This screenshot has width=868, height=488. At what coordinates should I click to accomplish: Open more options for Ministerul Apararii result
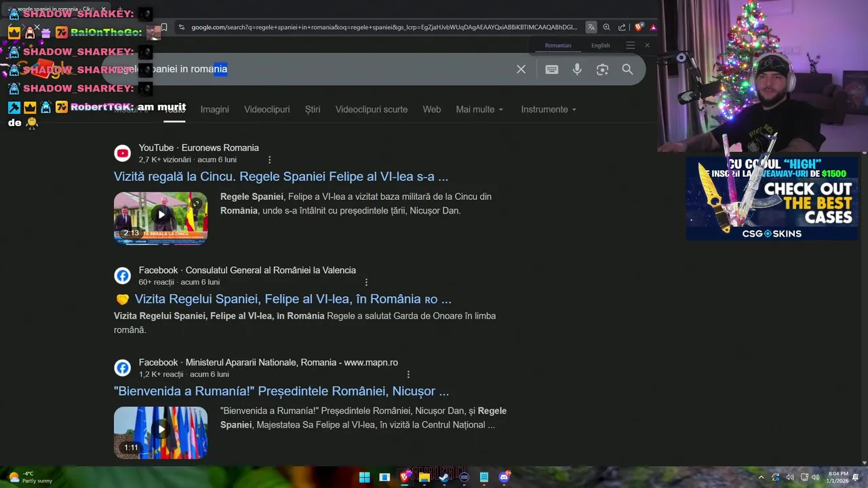coord(408,374)
